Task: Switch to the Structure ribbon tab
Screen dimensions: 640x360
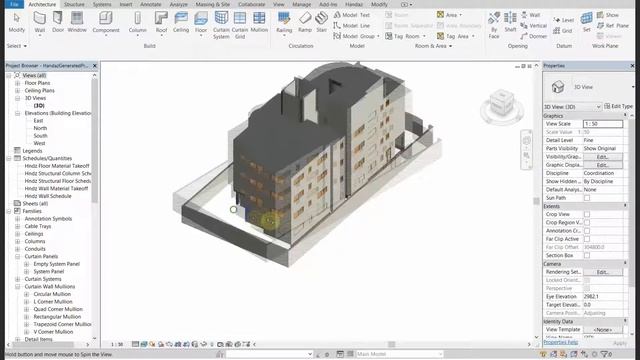Action: click(74, 4)
